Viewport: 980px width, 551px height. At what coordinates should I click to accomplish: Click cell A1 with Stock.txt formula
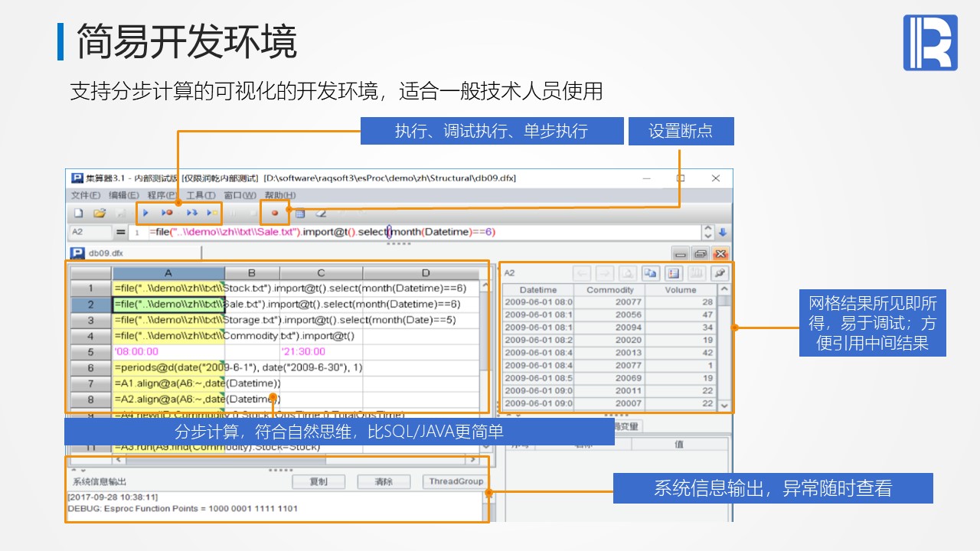click(168, 289)
